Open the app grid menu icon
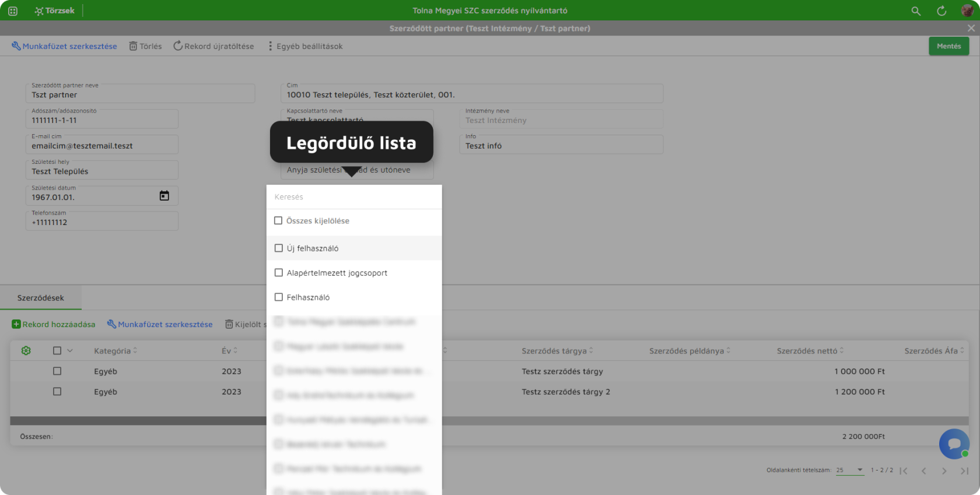 coord(13,11)
